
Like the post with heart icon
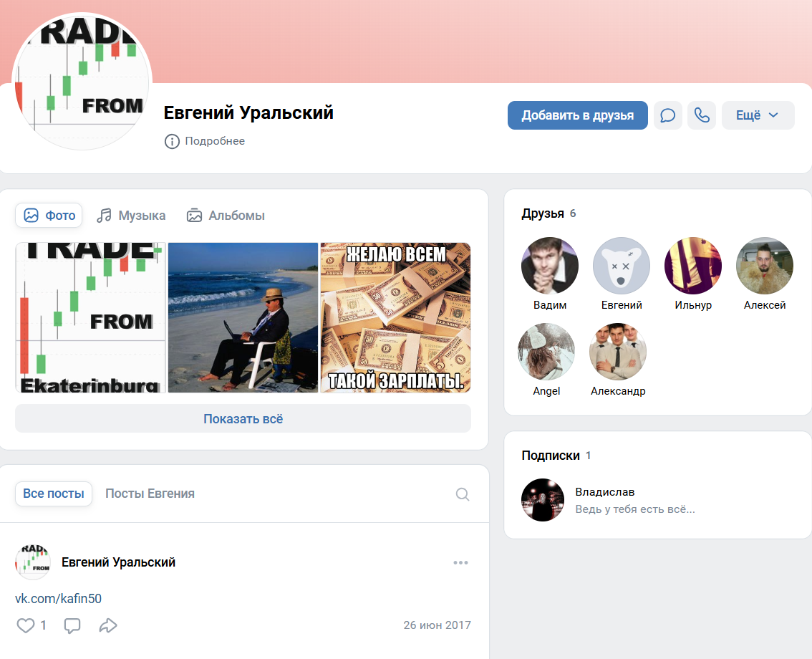point(26,625)
